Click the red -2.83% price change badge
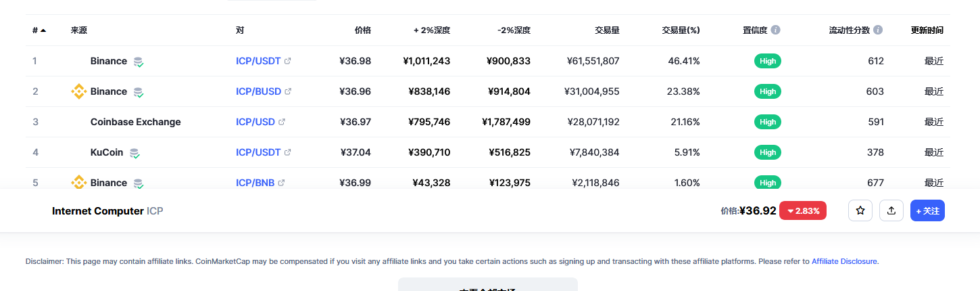This screenshot has width=980, height=291. (x=803, y=210)
